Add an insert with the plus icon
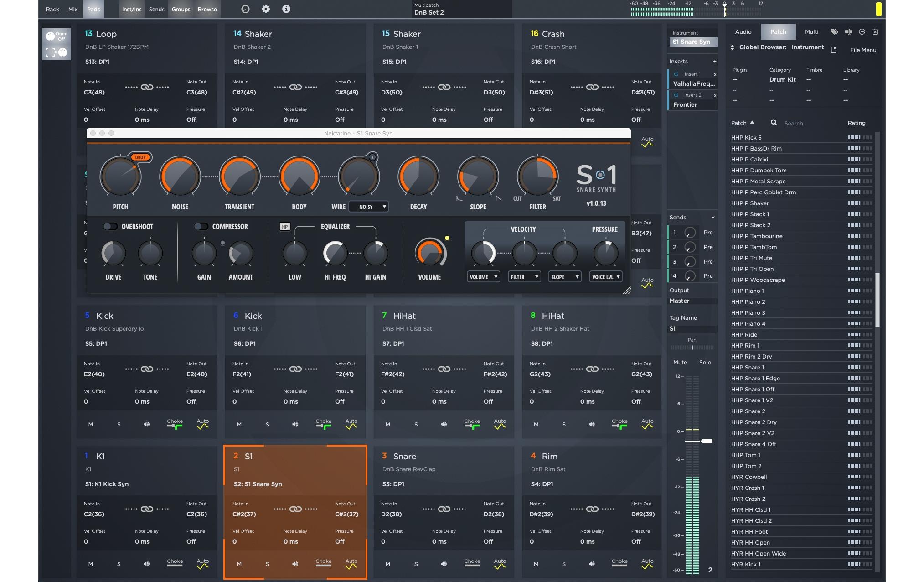924x582 pixels. click(x=714, y=62)
